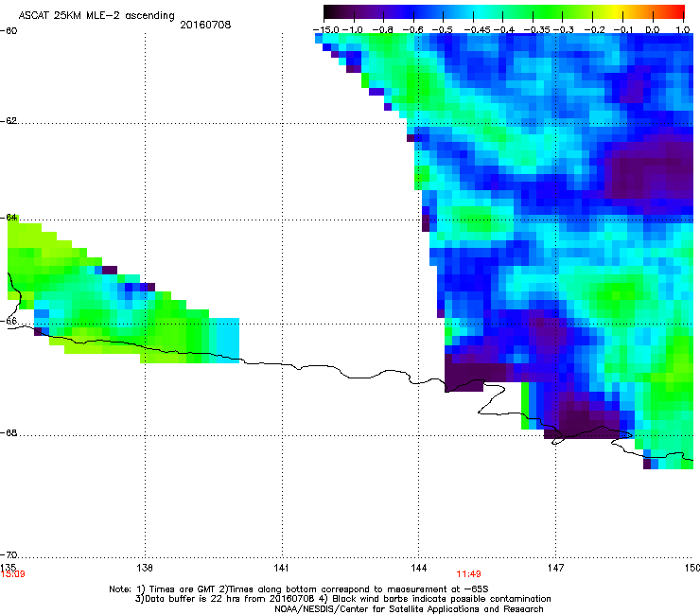The width and height of the screenshot is (700, 615).
Task: Click the 0.0 color scale label
Action: [x=653, y=30]
